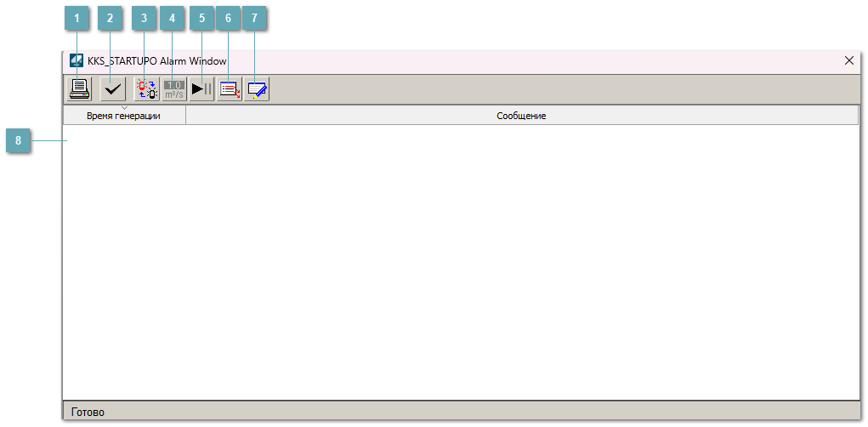Click the sort chevron above Время генерации

point(124,108)
